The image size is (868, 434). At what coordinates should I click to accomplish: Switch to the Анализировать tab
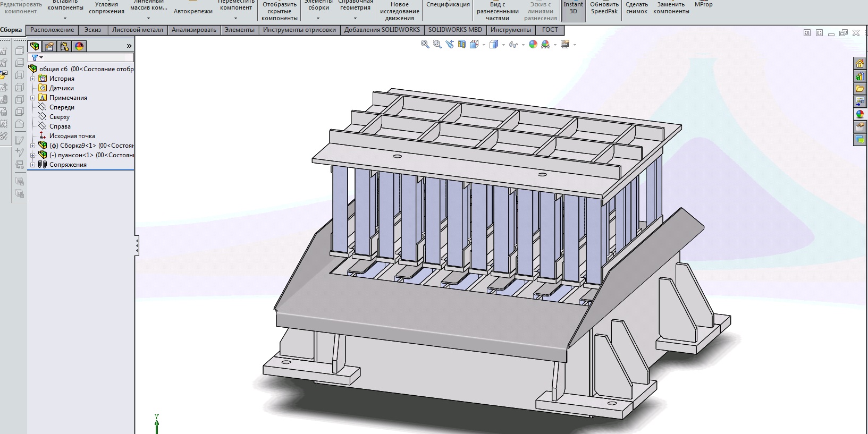pyautogui.click(x=194, y=30)
